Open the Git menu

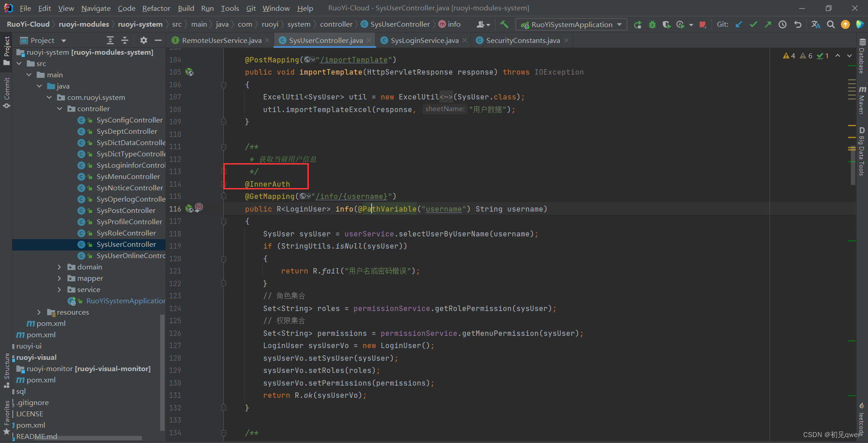tap(251, 8)
